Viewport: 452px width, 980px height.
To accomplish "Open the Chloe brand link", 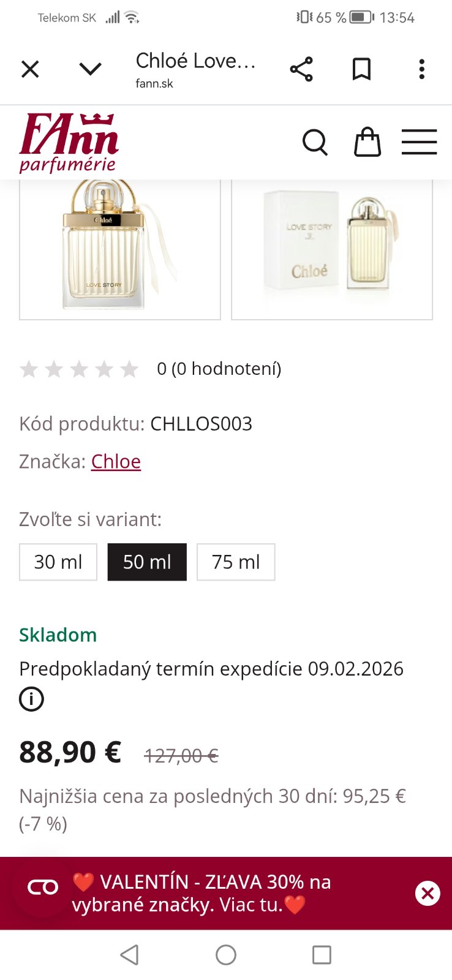I will 116,461.
